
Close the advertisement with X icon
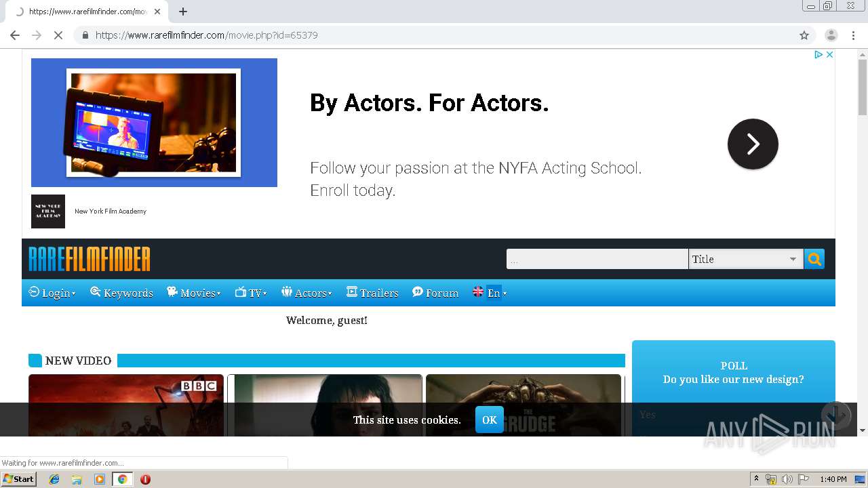[829, 54]
